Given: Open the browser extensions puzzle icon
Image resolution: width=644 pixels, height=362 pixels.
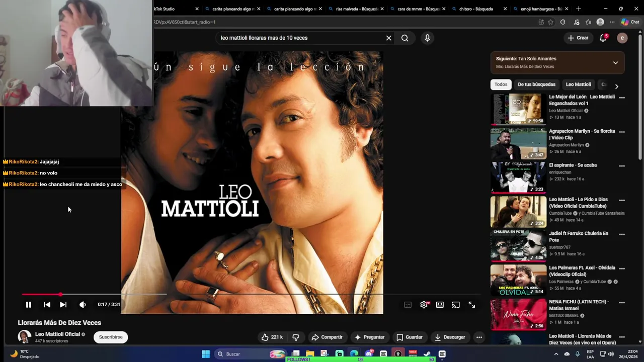Looking at the screenshot, I should 562,22.
